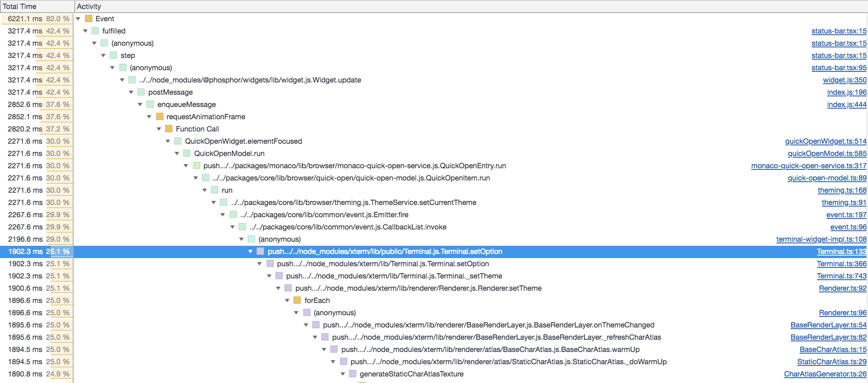Click the green square icon beside fulfilled
This screenshot has width=868, height=383.
pos(95,31)
